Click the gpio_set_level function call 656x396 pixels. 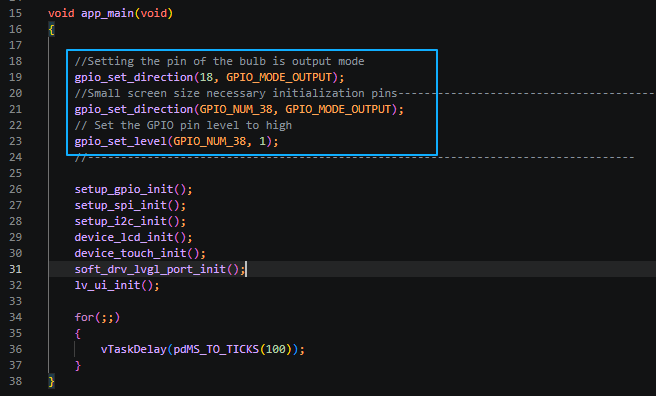(120, 141)
